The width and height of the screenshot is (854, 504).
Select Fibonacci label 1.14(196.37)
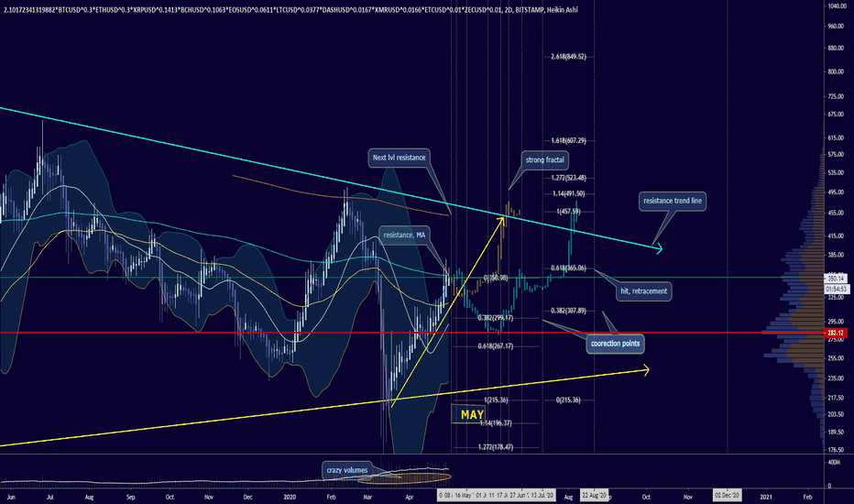pyautogui.click(x=496, y=422)
